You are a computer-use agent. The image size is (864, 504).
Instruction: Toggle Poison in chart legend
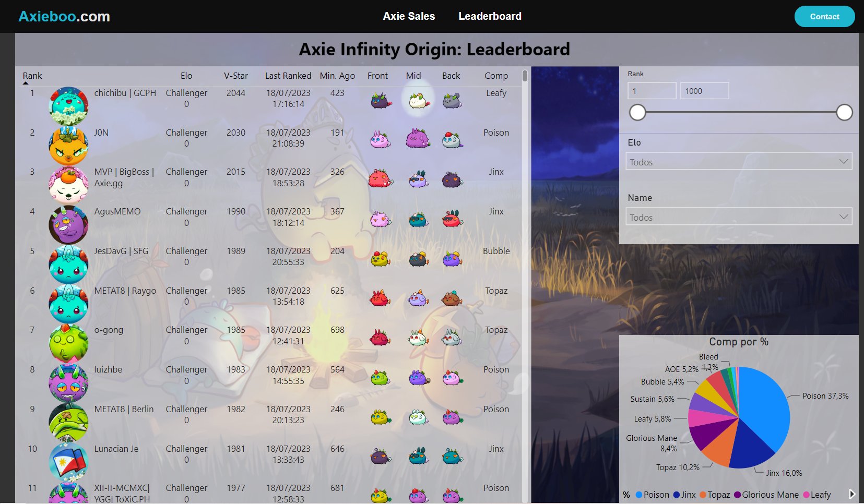tap(652, 495)
